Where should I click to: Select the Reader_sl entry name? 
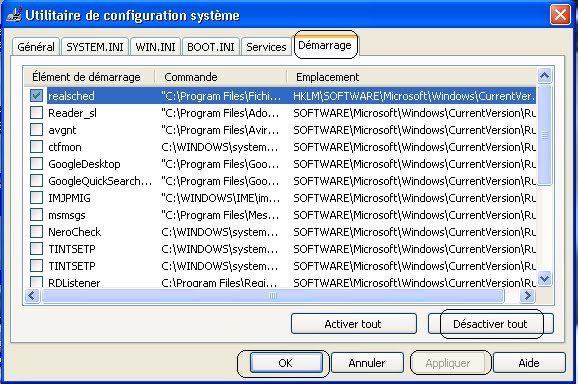pos(72,113)
